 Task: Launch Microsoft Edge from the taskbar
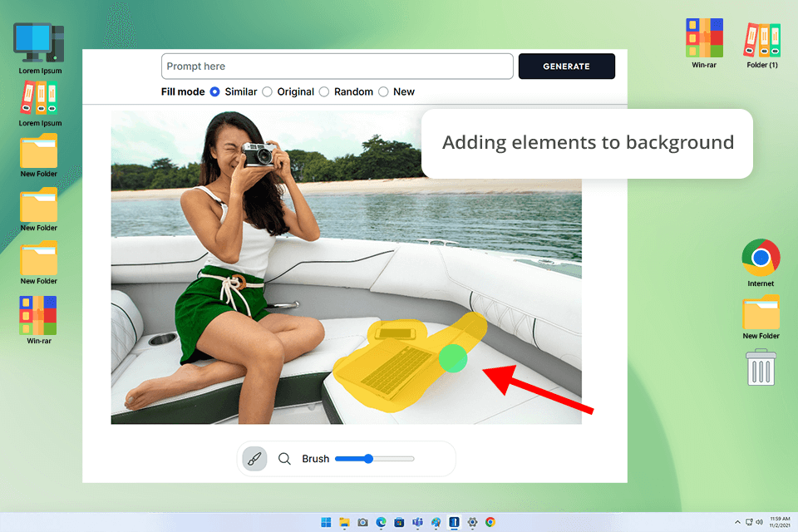(382, 522)
